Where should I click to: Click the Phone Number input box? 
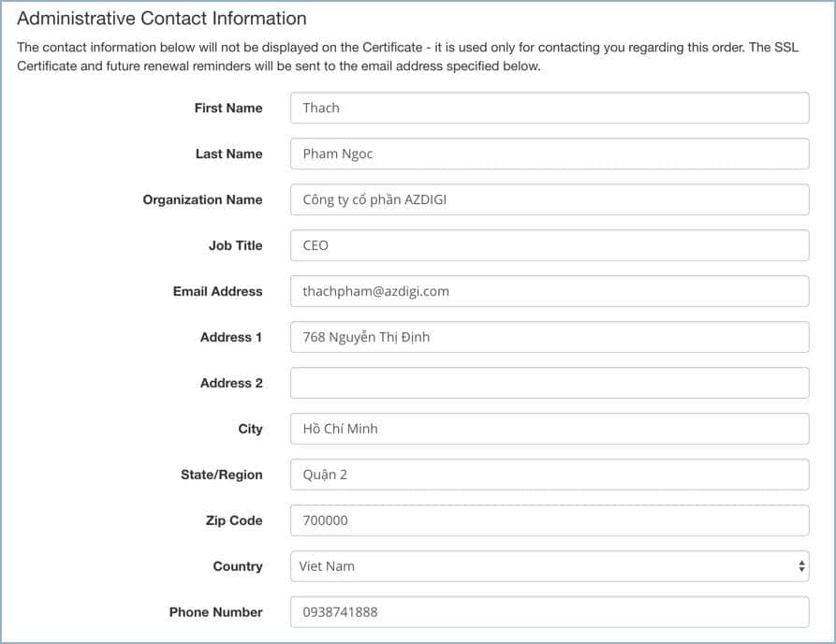pyautogui.click(x=549, y=612)
